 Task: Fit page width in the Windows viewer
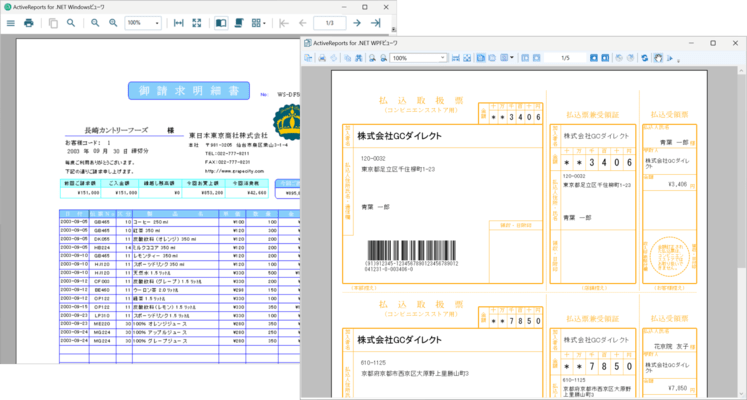pos(179,22)
